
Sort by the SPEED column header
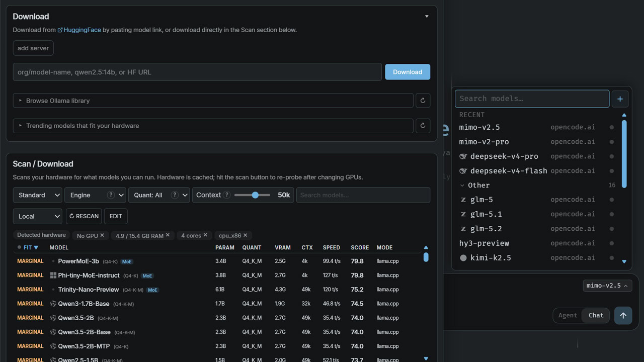[x=332, y=247]
